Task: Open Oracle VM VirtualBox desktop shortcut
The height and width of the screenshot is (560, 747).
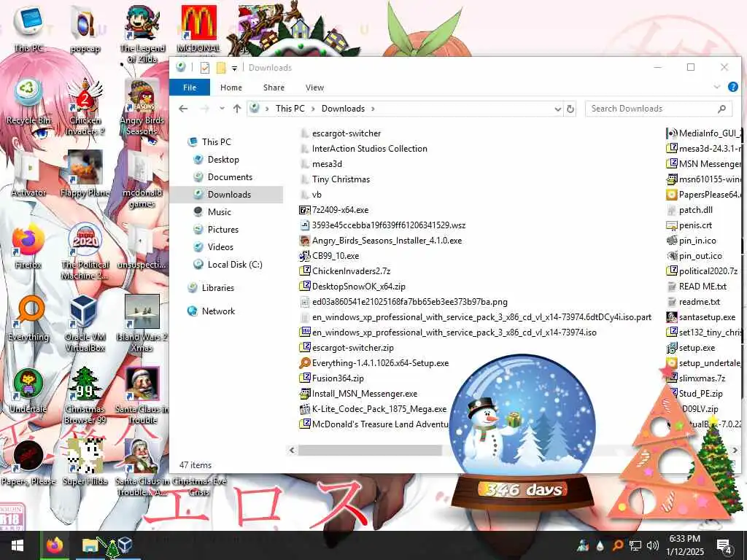Action: (x=85, y=324)
